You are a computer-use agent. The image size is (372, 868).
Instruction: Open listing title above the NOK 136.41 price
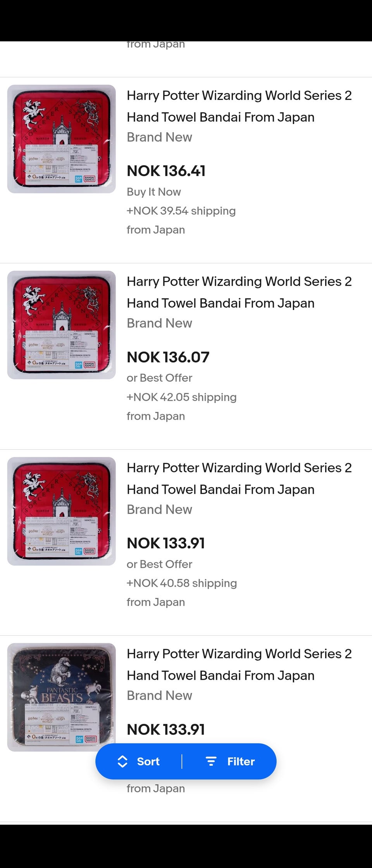pos(239,106)
